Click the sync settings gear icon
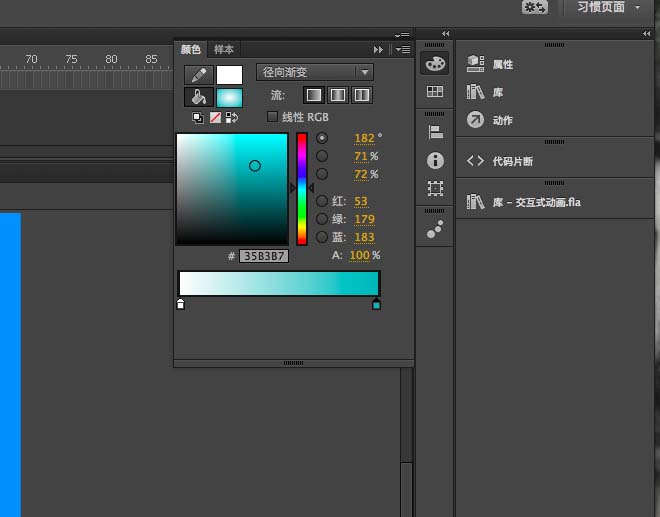 click(x=535, y=7)
